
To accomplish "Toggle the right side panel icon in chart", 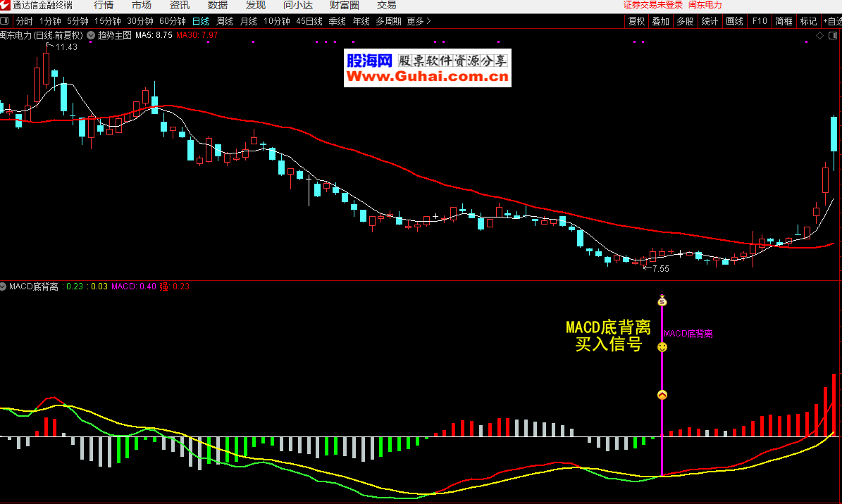I will tap(833, 35).
